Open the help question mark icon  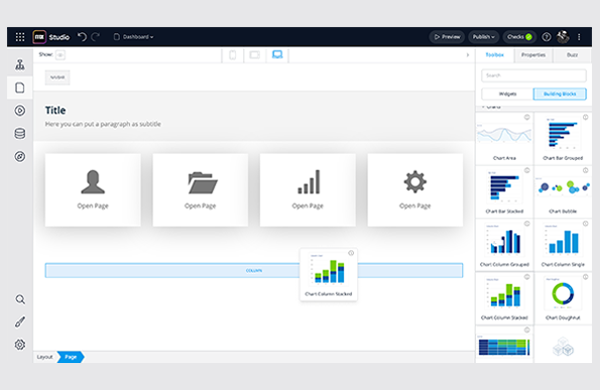tap(546, 37)
